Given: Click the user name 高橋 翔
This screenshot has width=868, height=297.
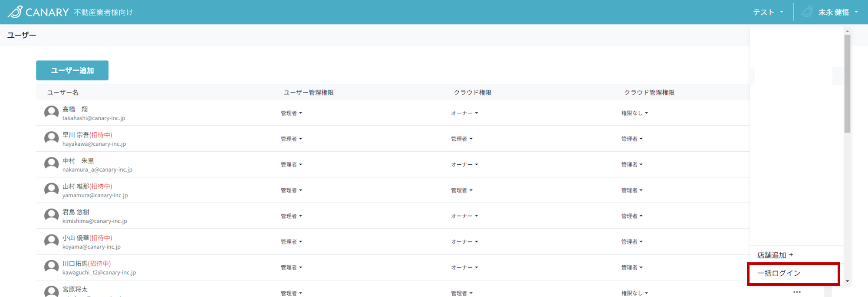Looking at the screenshot, I should pos(75,109).
